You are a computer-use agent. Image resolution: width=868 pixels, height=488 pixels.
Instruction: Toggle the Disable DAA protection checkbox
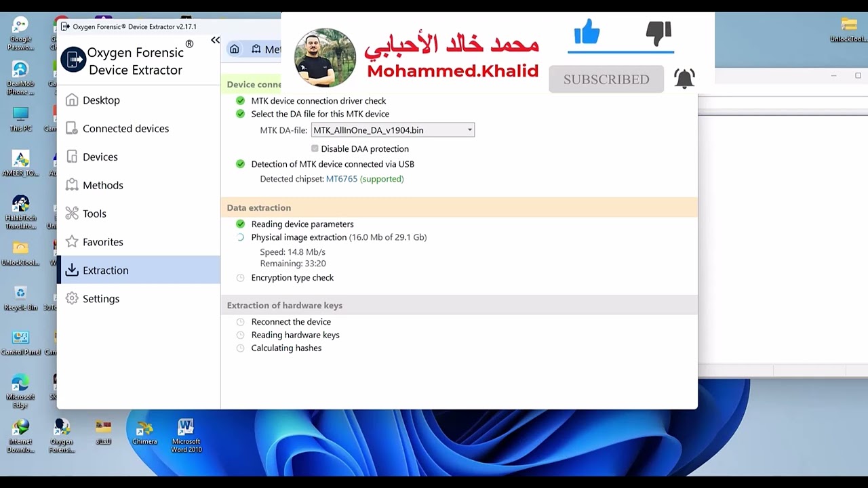coord(315,148)
